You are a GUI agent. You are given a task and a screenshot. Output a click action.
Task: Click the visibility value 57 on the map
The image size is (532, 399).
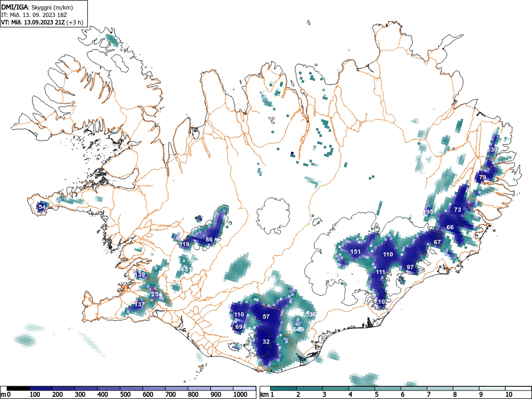266,317
